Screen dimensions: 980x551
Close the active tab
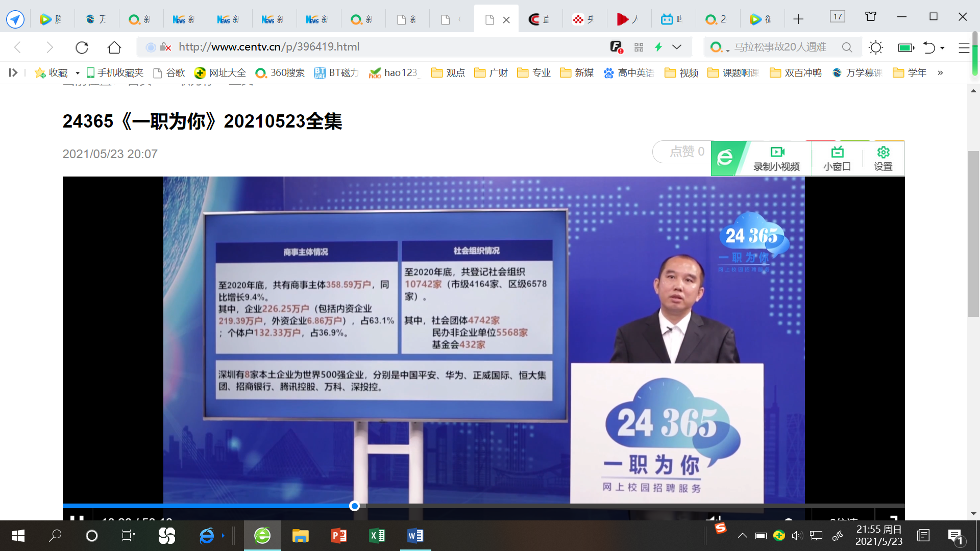pyautogui.click(x=506, y=20)
